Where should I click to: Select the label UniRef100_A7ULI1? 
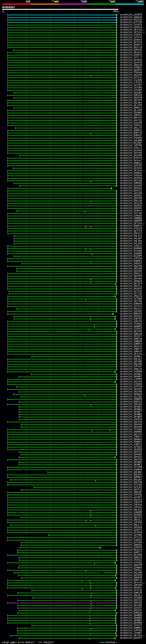(131, 148)
